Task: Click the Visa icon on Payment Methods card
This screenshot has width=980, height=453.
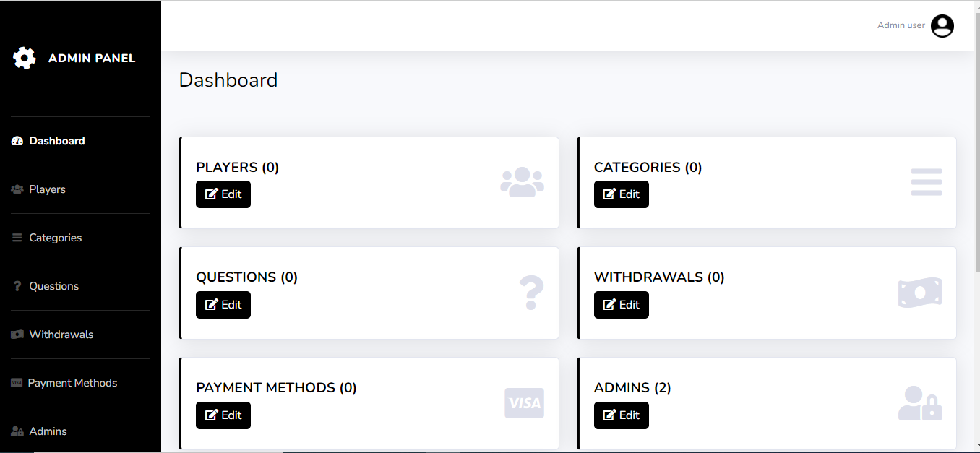Action: tap(524, 403)
